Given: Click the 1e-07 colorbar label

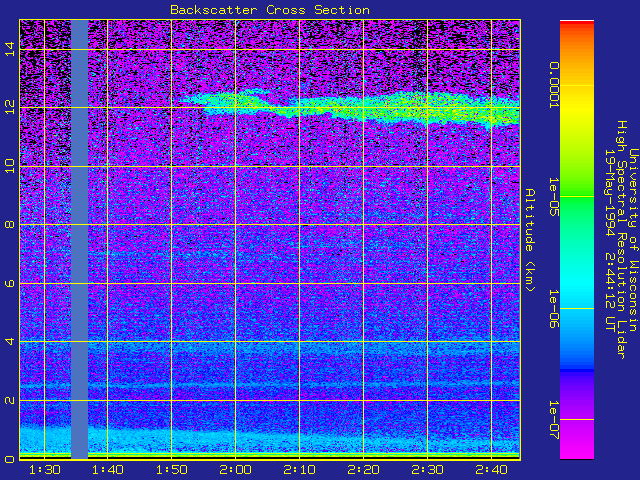Looking at the screenshot, I should pyautogui.click(x=553, y=420).
